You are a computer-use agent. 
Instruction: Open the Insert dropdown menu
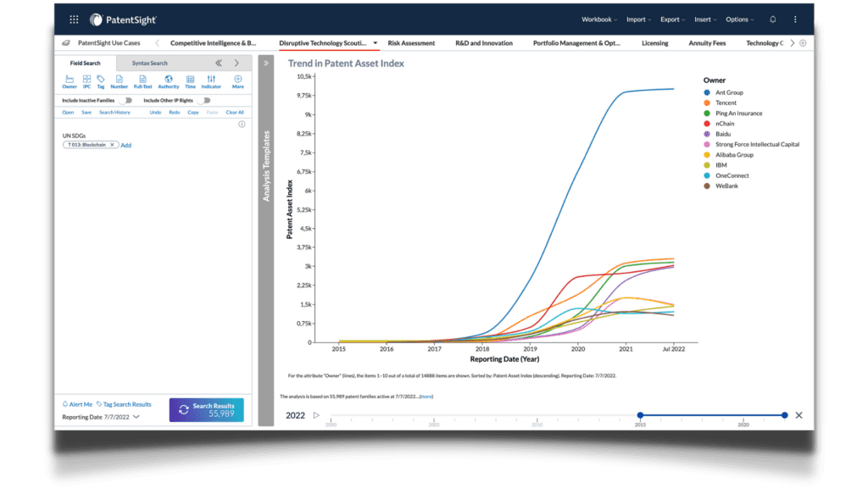(x=705, y=19)
